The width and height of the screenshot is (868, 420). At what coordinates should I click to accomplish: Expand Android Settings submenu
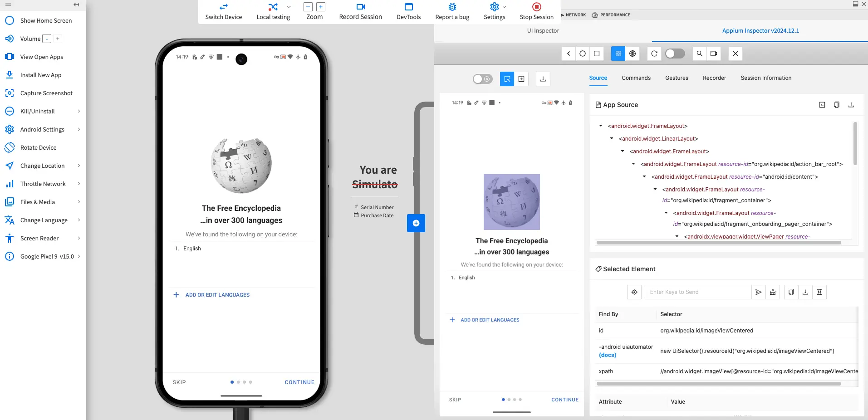tap(79, 129)
